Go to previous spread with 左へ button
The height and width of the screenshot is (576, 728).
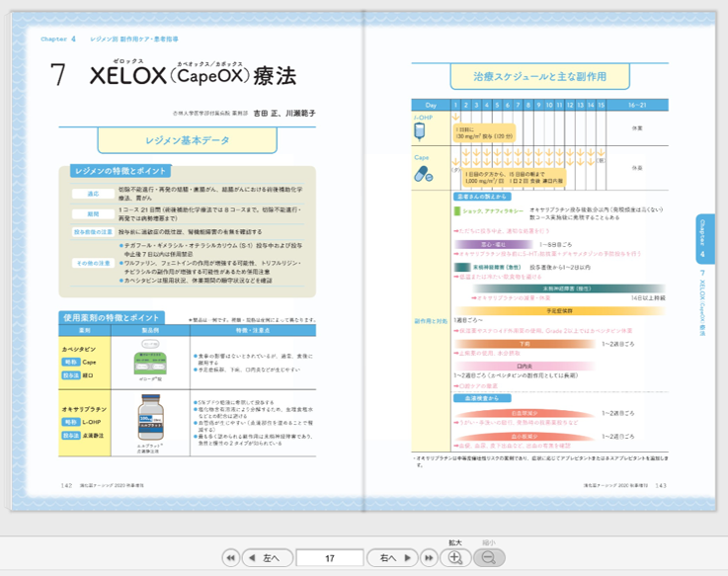[x=268, y=558]
